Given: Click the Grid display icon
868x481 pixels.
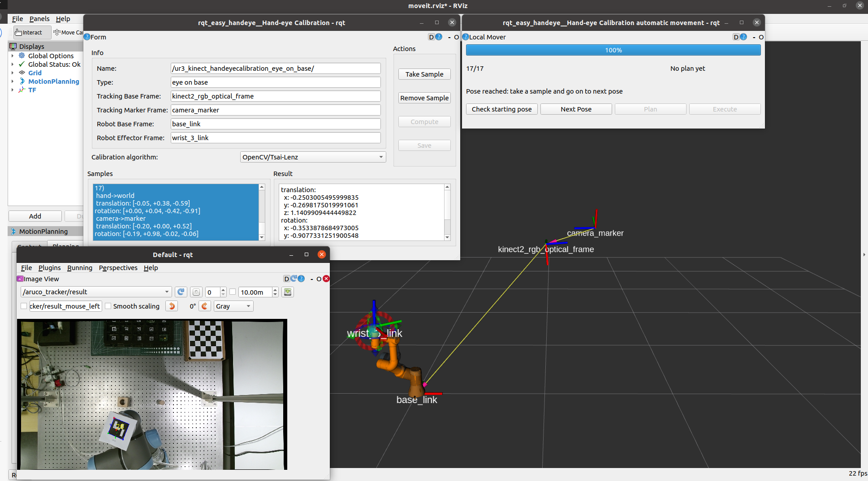Looking at the screenshot, I should [22, 73].
